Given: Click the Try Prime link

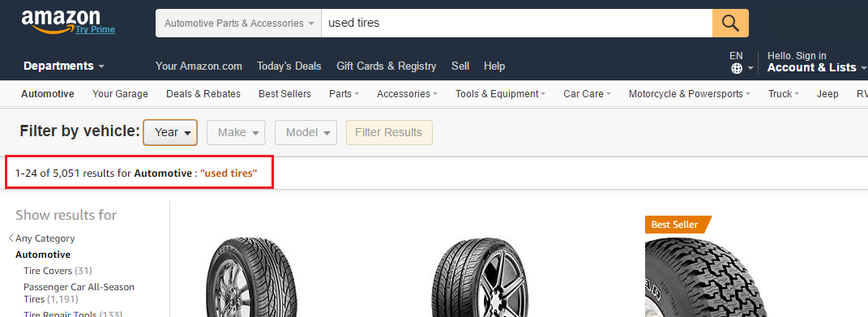Looking at the screenshot, I should coord(95,29).
